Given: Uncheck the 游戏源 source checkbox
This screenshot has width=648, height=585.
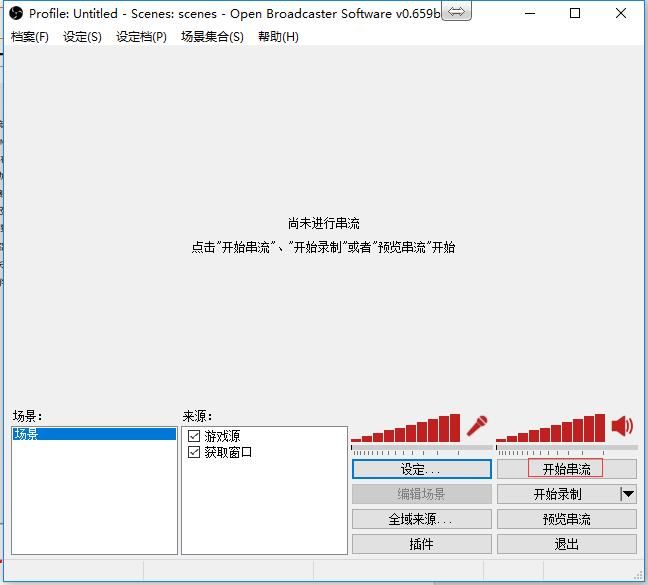Looking at the screenshot, I should (x=194, y=436).
